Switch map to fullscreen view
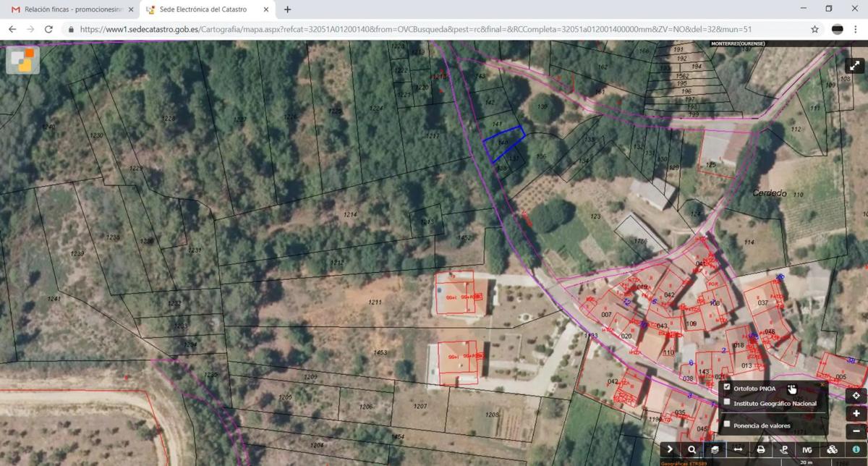Viewport: 868px width, 466px height. coord(856,66)
